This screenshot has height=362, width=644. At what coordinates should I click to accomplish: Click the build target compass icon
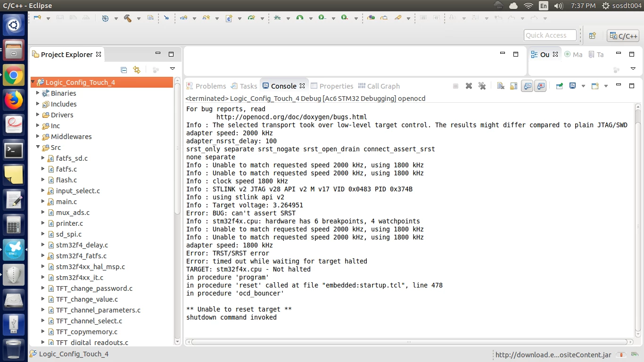[105, 18]
